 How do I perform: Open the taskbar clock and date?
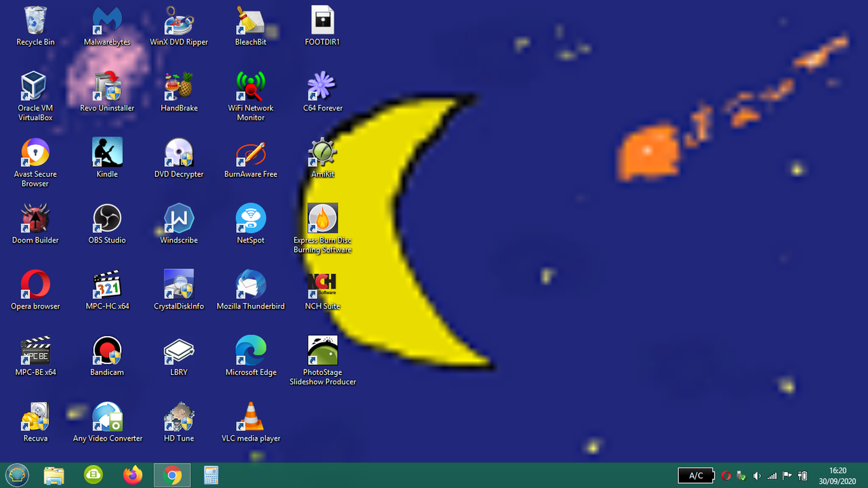tap(838, 476)
